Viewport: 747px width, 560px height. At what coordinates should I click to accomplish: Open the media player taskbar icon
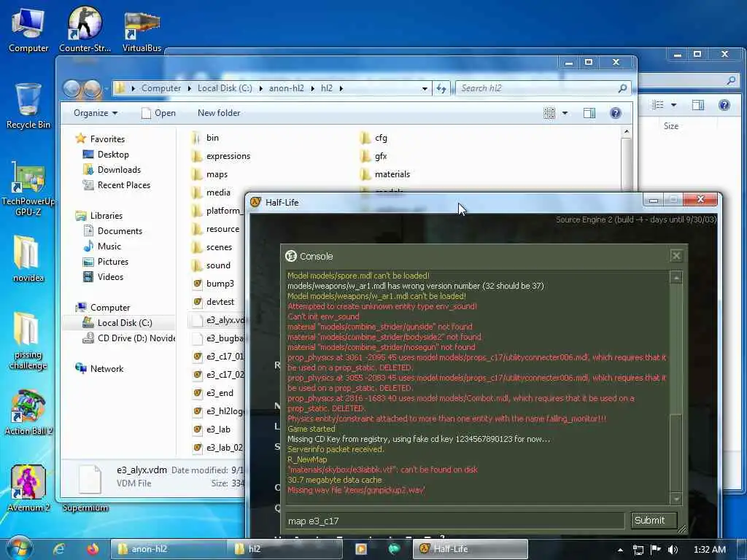pos(360,549)
